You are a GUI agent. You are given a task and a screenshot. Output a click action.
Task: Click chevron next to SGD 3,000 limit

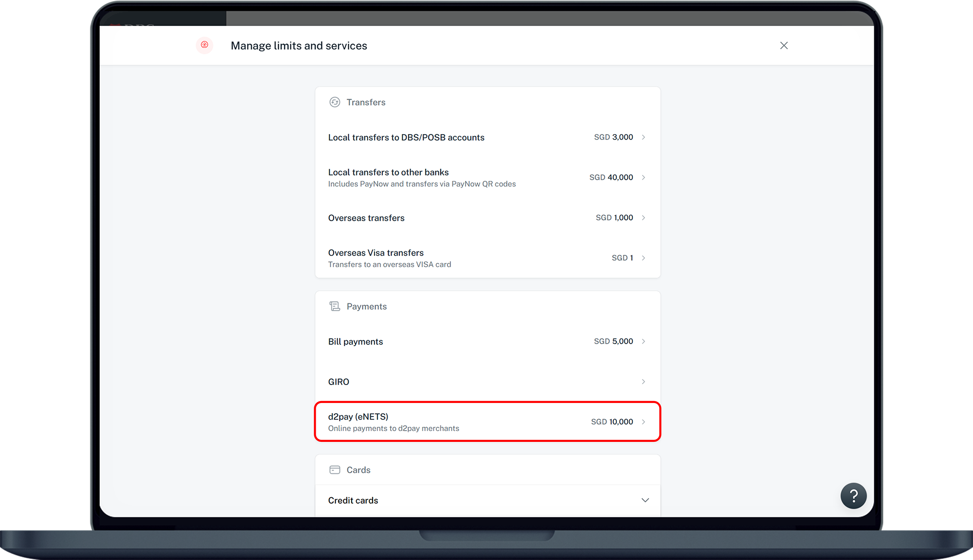pos(643,137)
